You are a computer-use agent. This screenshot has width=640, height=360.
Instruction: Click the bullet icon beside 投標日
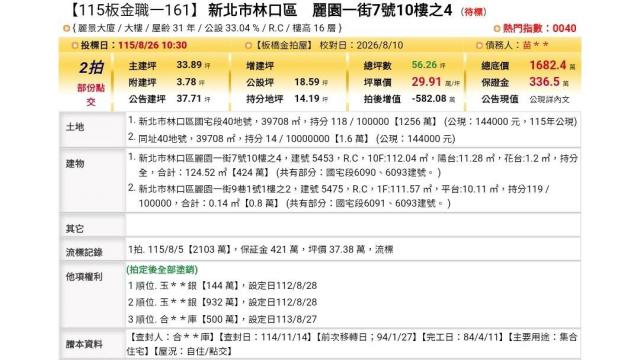75,45
